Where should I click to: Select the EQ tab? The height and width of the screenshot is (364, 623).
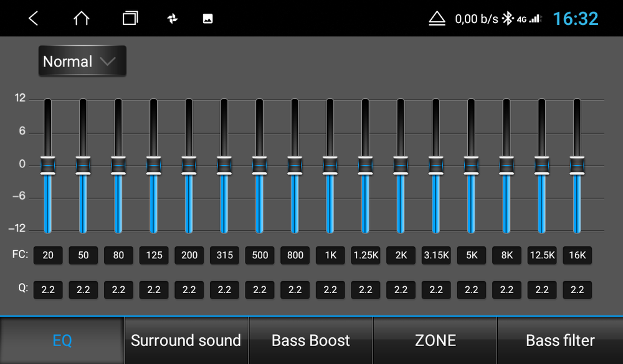pyautogui.click(x=61, y=340)
